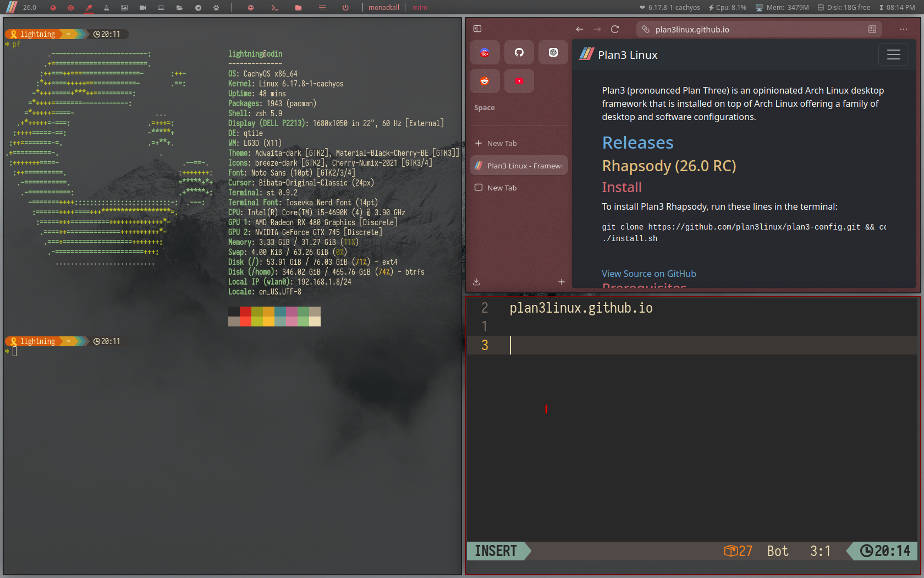
Task: Open the pinned YouTube shortcut
Action: click(519, 81)
